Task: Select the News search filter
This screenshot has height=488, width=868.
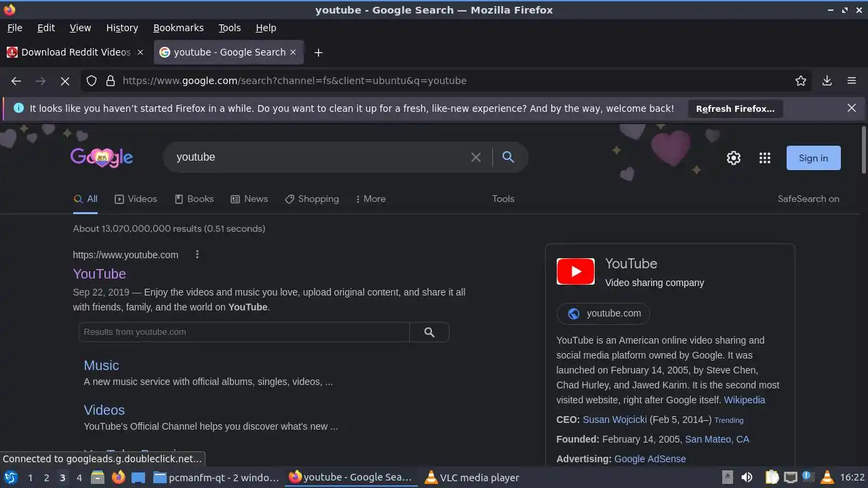Action: [x=249, y=199]
